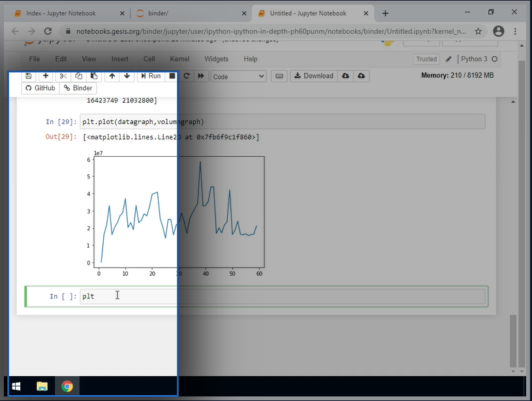The image size is (532, 401).
Task: Close the Untitled - Jupyter Notebook tab
Action: [x=366, y=13]
